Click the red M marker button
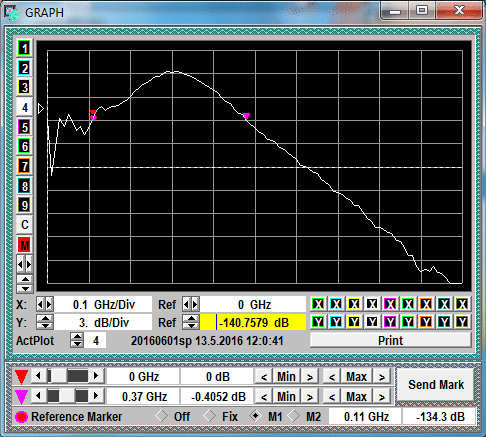The width and height of the screenshot is (486, 437). click(x=24, y=245)
